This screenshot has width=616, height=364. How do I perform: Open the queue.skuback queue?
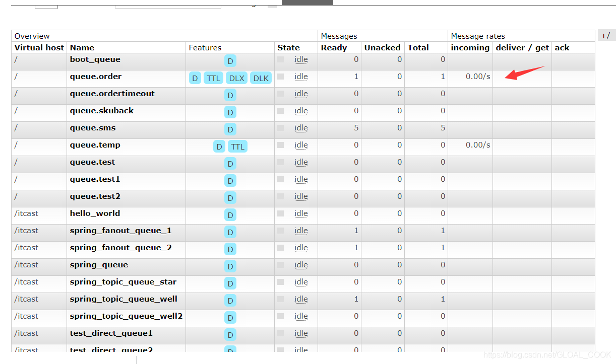(102, 111)
